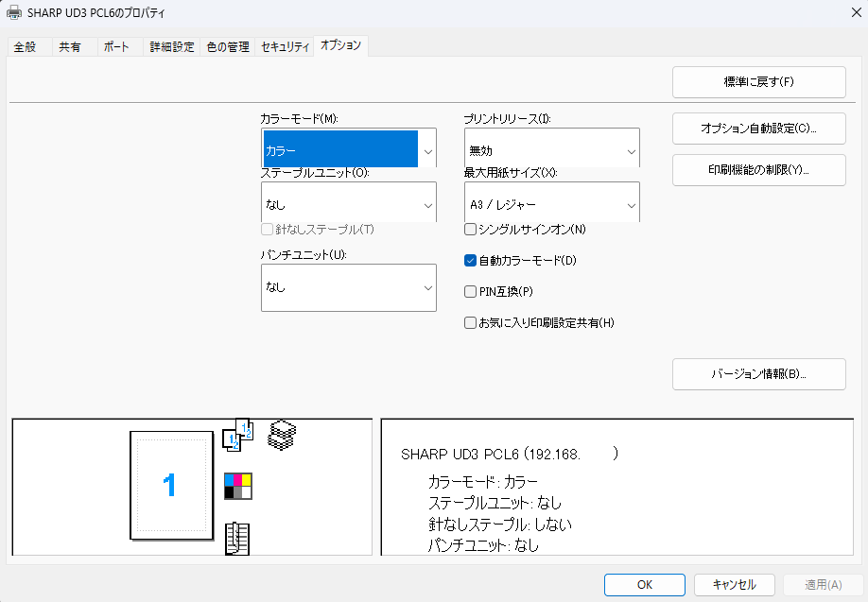Open 印刷機能の制限 settings
Viewport: 868px width, 602px height.
(759, 170)
